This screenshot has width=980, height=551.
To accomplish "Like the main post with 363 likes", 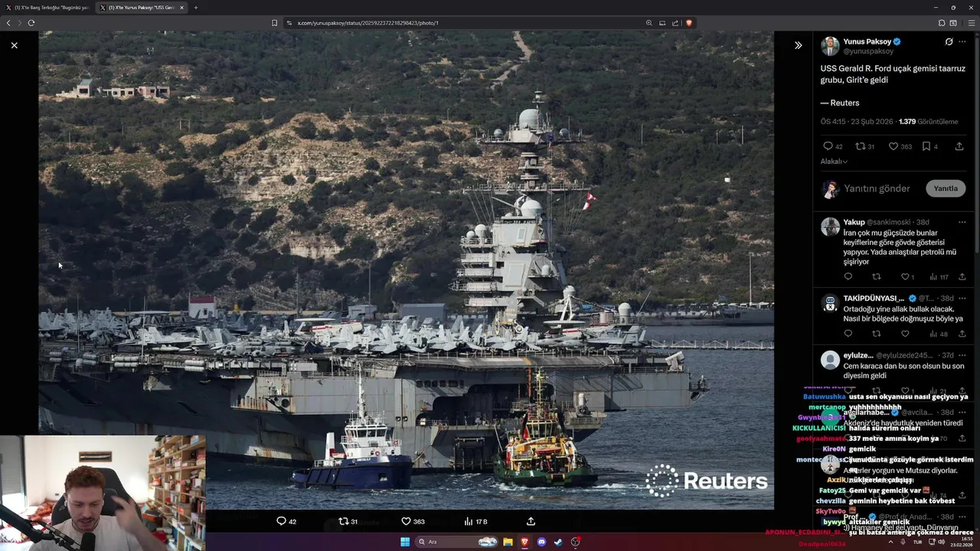I will 900,146.
